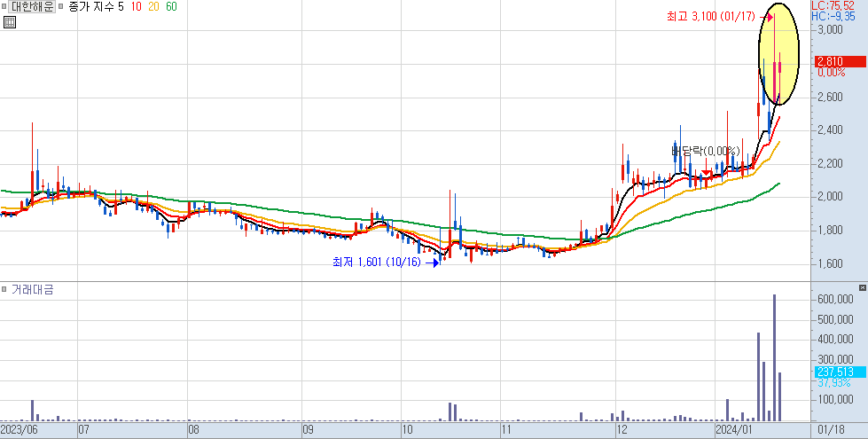The image size is (868, 439).
Task: Click the 600,000 volume axis label
Action: [x=835, y=300]
